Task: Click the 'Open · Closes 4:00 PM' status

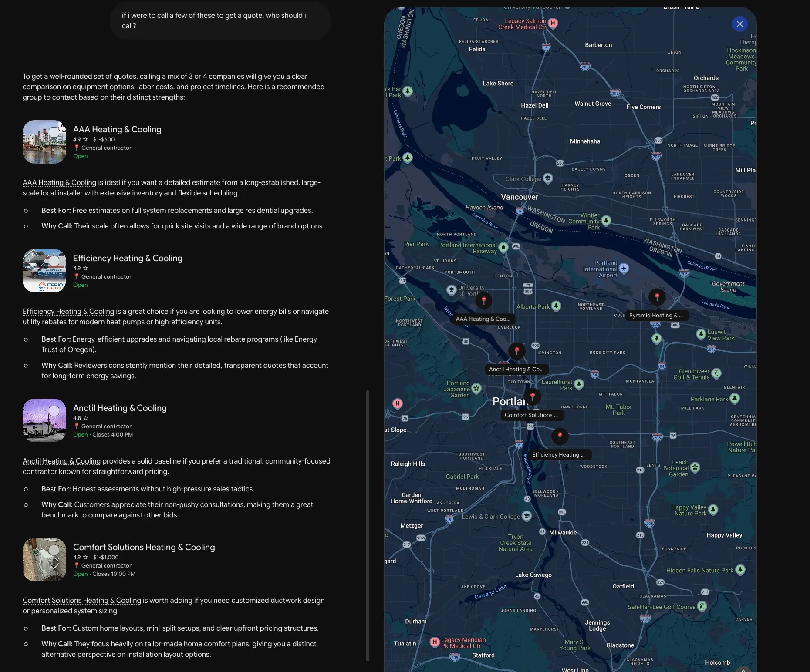Action: (103, 434)
